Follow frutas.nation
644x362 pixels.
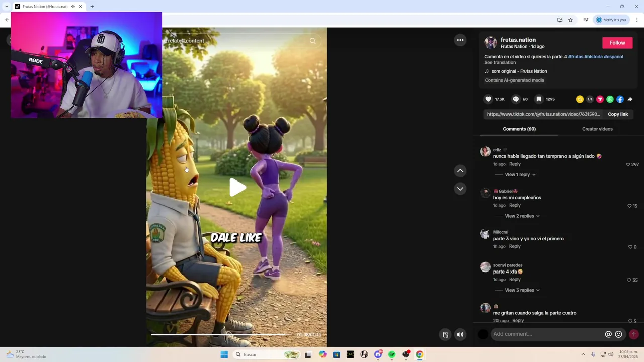tap(617, 43)
